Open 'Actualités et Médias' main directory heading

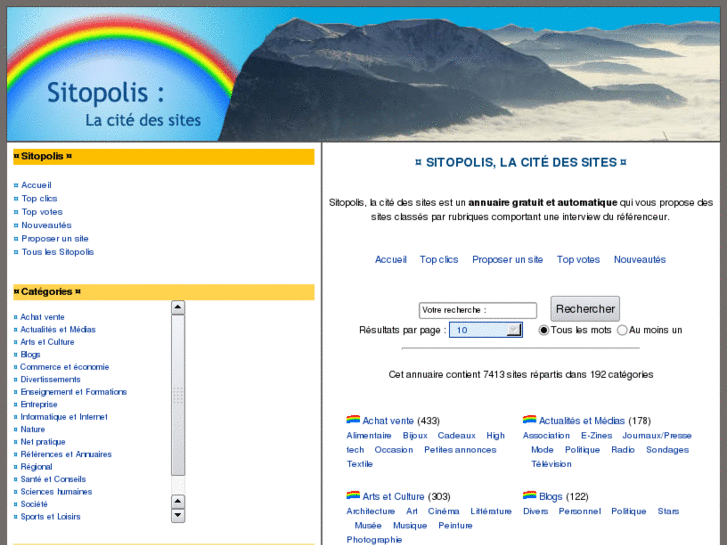click(581, 421)
